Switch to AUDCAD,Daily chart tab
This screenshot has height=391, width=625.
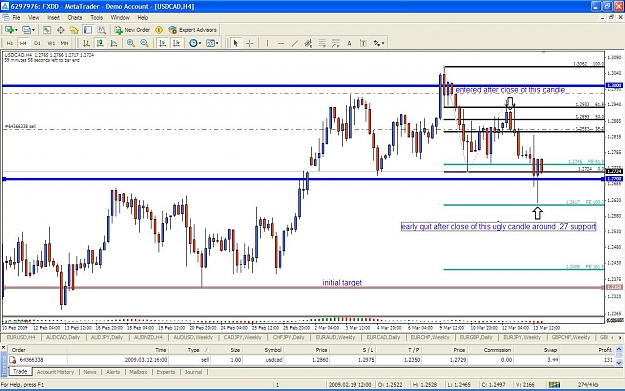tap(63, 337)
